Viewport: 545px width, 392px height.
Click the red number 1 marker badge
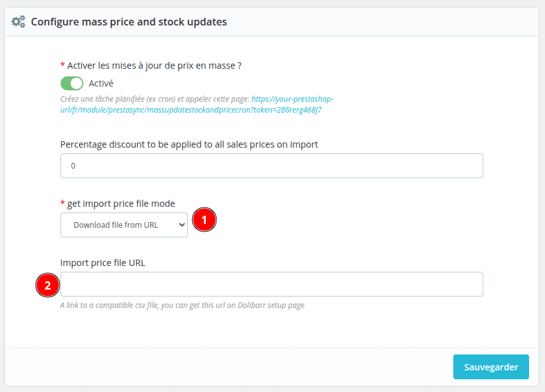204,221
